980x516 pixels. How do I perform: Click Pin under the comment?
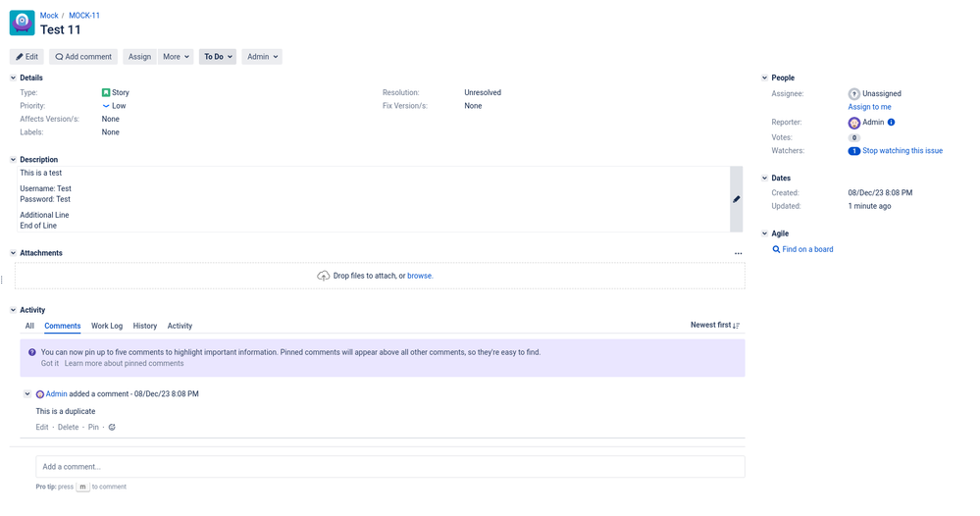tap(93, 428)
